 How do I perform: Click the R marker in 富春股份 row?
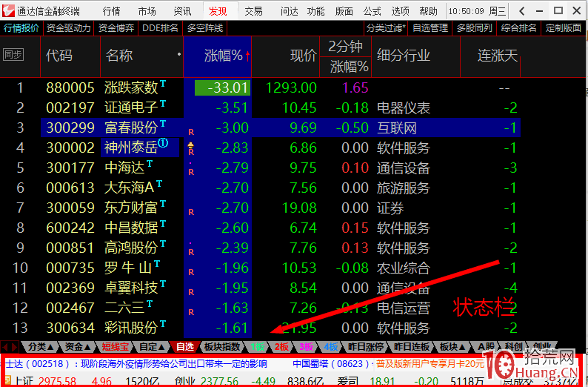tap(191, 132)
